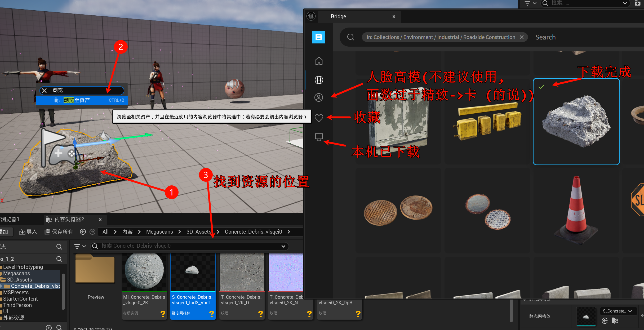The height and width of the screenshot is (330, 644).
Task: Expand breadcrumb arrow after Concrete_Debris_vlsqei0
Action: pyautogui.click(x=289, y=232)
